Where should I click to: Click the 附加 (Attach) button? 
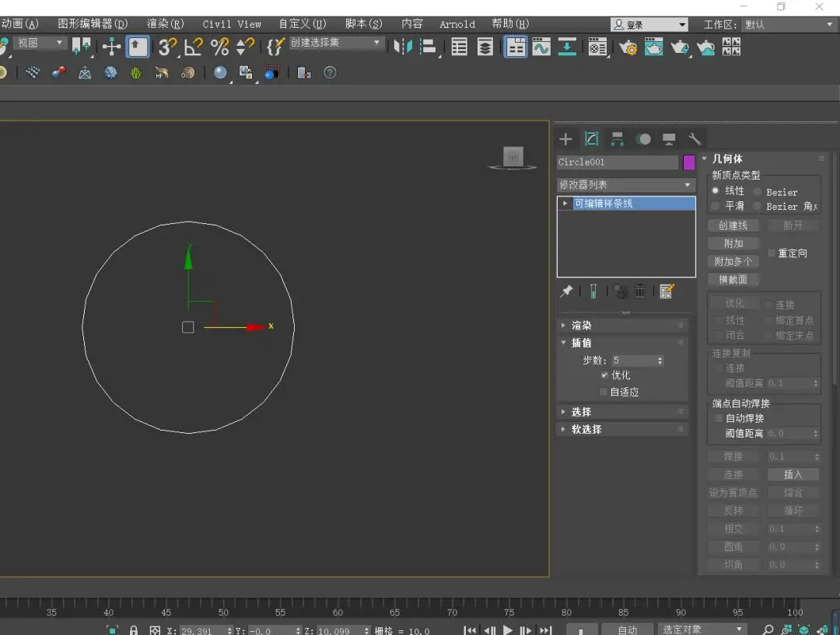click(733, 243)
